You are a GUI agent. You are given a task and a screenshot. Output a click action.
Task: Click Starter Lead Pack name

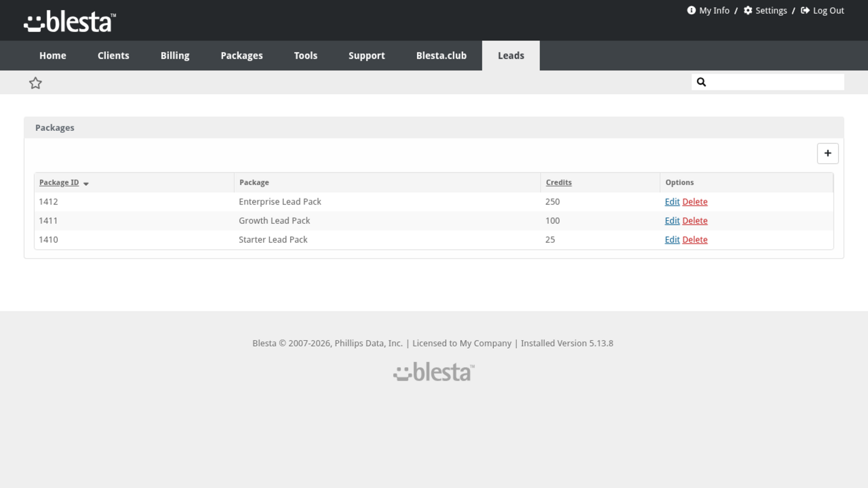pos(273,239)
